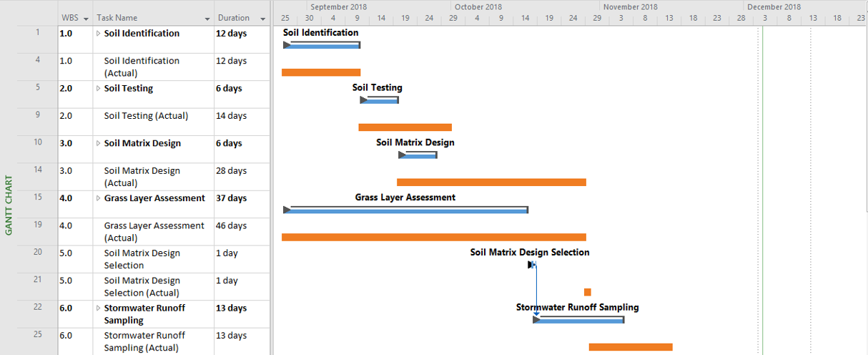
Task: Select row header number 20
Action: click(x=38, y=252)
